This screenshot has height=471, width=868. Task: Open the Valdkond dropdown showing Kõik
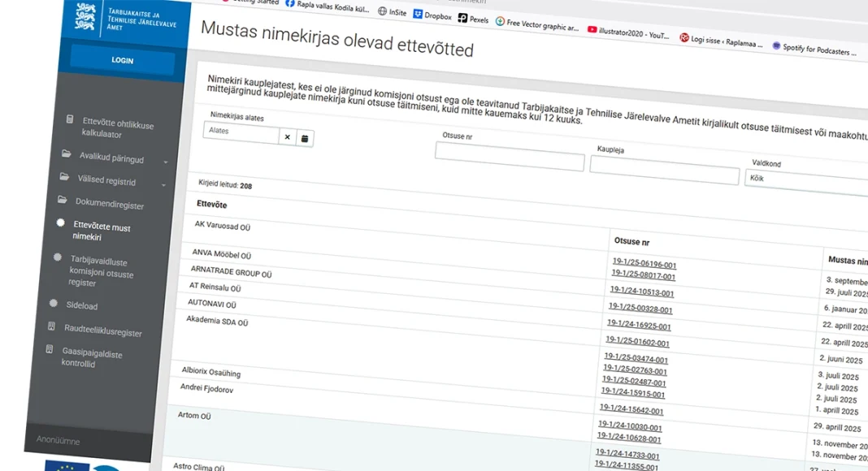click(x=805, y=182)
